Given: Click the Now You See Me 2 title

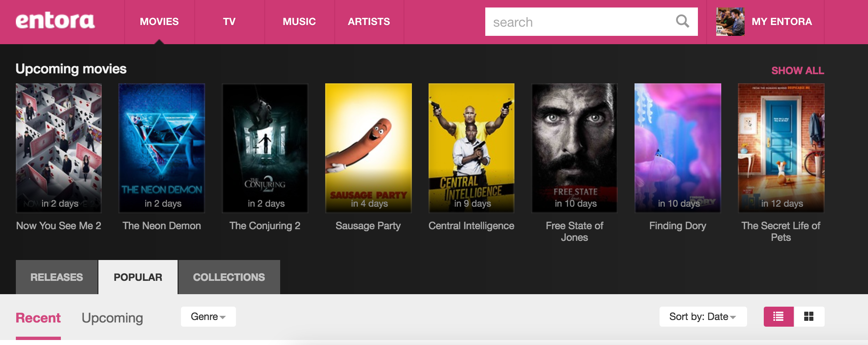Looking at the screenshot, I should [x=59, y=226].
